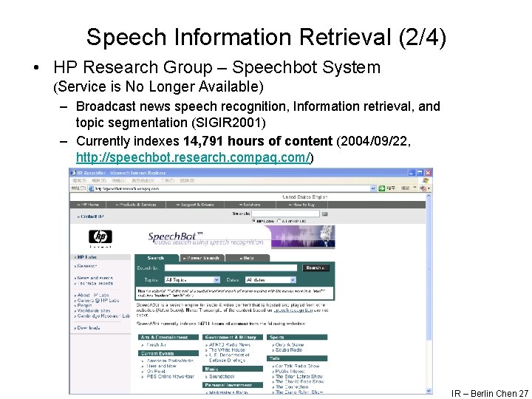532x399 pixels.
Task: Focus the HP site Search text box
Action: point(285,214)
